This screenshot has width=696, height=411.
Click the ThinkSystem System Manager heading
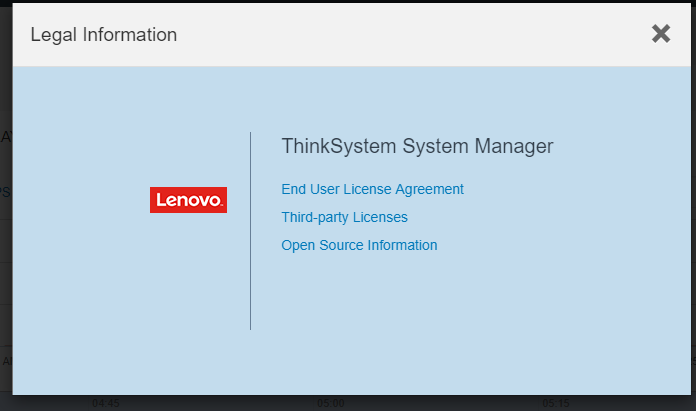[417, 146]
